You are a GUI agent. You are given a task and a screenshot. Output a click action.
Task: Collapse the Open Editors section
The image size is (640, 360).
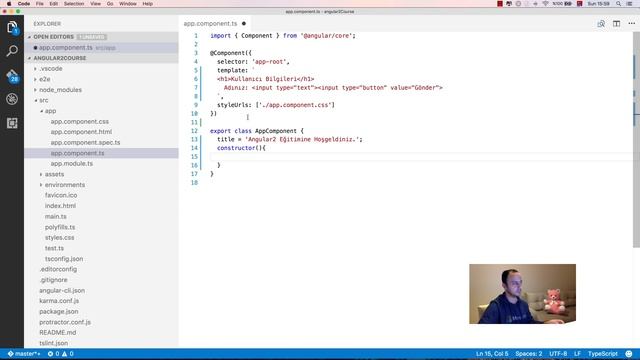[29, 37]
